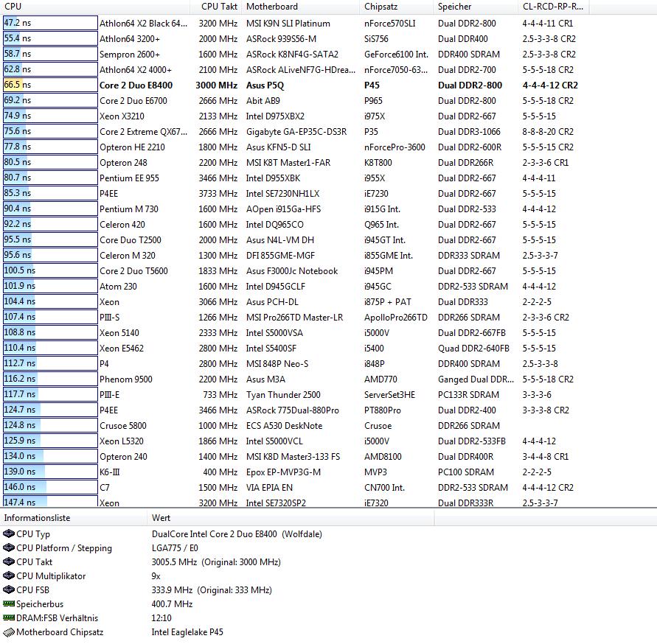Click CPU Takt chip icon
657x644 pixels.
[9, 562]
